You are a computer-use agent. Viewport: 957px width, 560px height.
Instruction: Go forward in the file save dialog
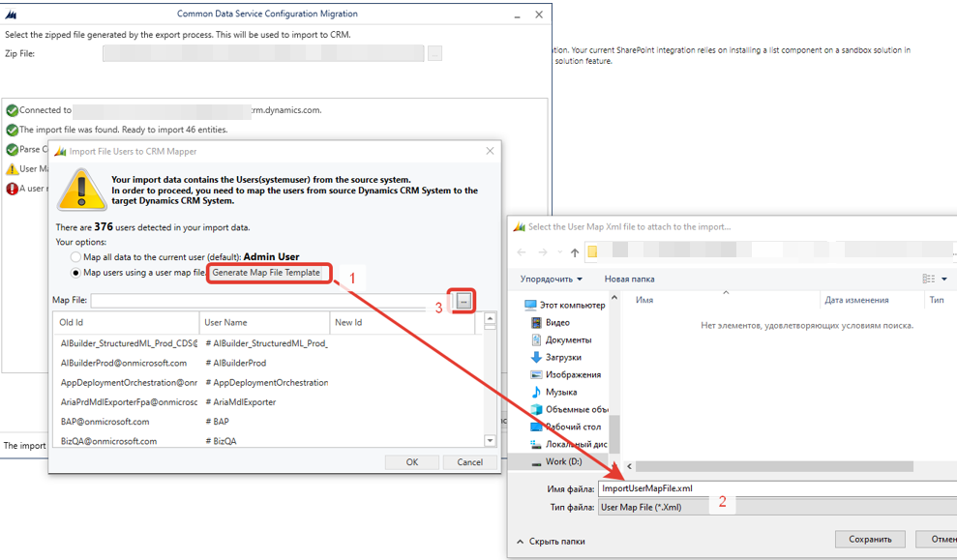click(x=543, y=251)
